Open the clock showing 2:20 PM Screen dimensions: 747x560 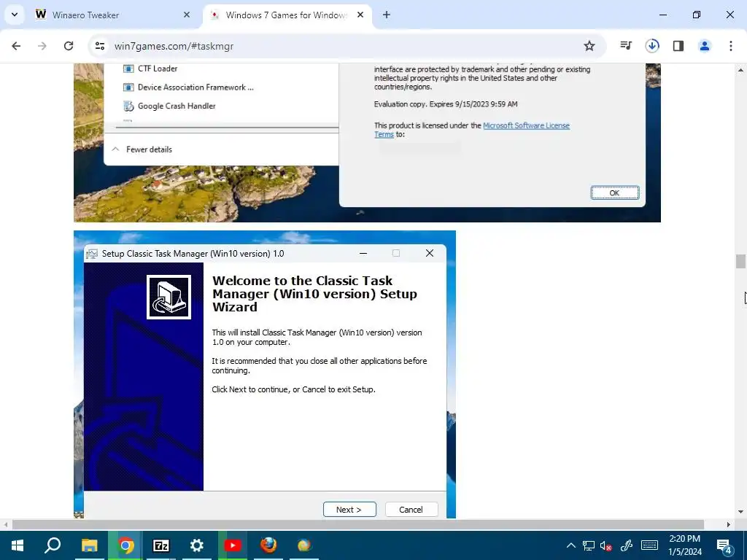(x=684, y=545)
